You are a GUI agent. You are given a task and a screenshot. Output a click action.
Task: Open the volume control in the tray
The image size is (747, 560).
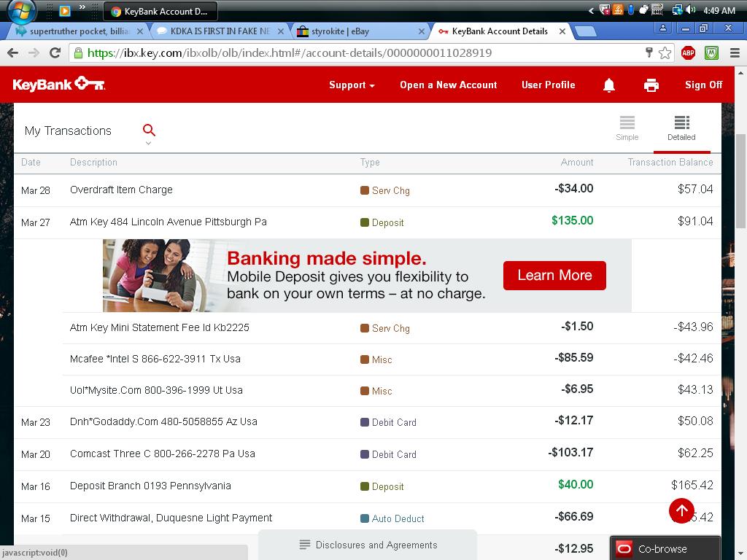pyautogui.click(x=690, y=10)
